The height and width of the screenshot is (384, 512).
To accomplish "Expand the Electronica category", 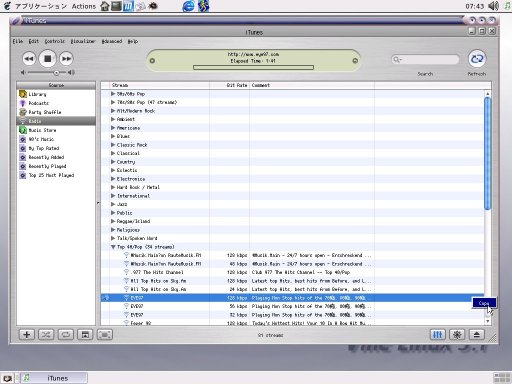I will pyautogui.click(x=113, y=179).
